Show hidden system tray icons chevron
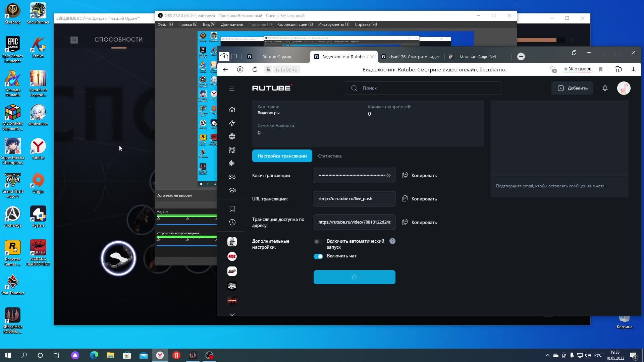 click(547, 355)
